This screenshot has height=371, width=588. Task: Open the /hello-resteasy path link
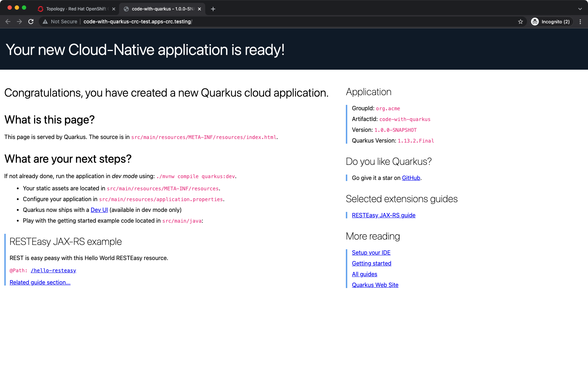(53, 270)
